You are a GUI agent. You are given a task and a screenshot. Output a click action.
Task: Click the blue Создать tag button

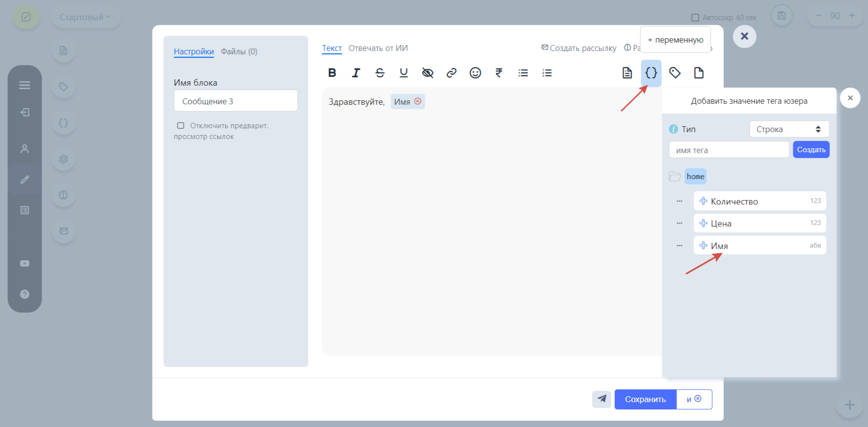pos(811,150)
